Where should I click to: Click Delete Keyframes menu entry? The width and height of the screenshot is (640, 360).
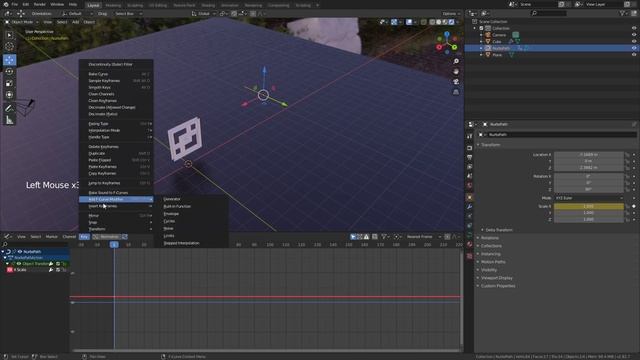pyautogui.click(x=116, y=147)
